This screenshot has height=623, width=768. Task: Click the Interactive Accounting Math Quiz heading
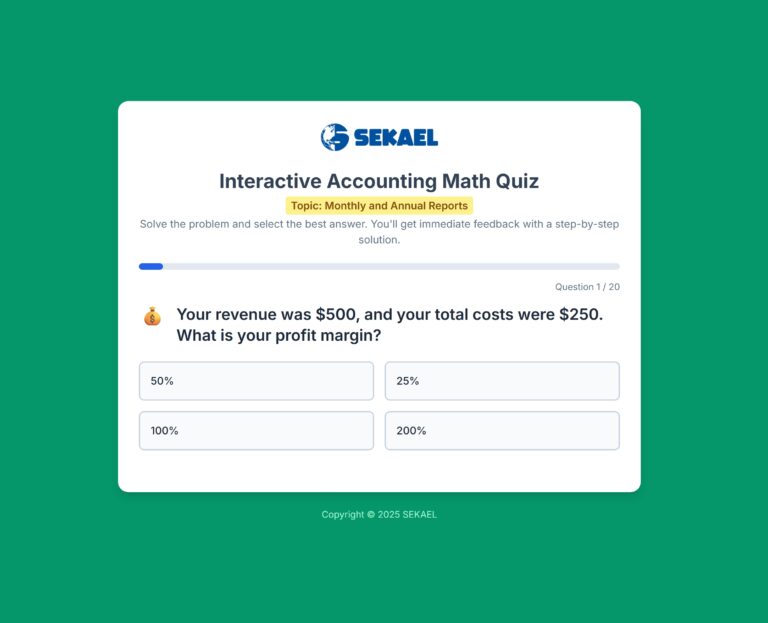pyautogui.click(x=379, y=181)
